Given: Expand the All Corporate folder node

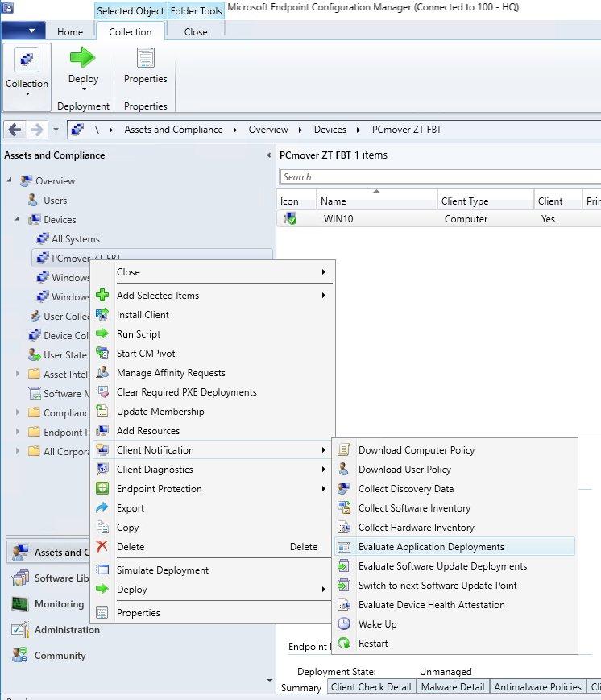Looking at the screenshot, I should (x=18, y=451).
